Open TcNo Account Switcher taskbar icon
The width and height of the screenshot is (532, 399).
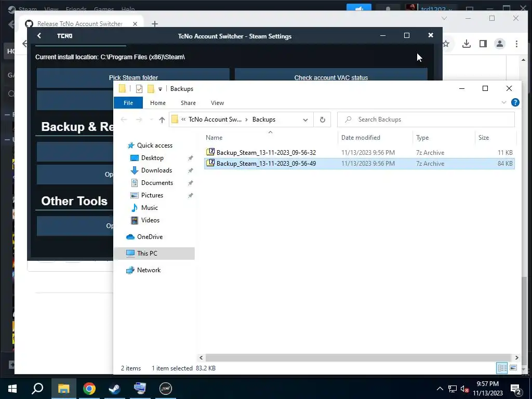[166, 389]
